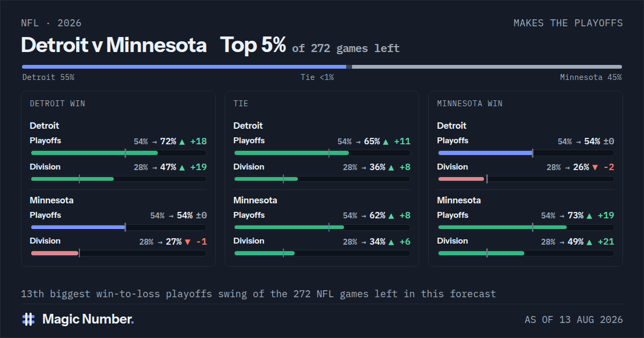The image size is (644, 338).
Task: Click the Detroit v Minnesota title
Action: click(x=114, y=45)
